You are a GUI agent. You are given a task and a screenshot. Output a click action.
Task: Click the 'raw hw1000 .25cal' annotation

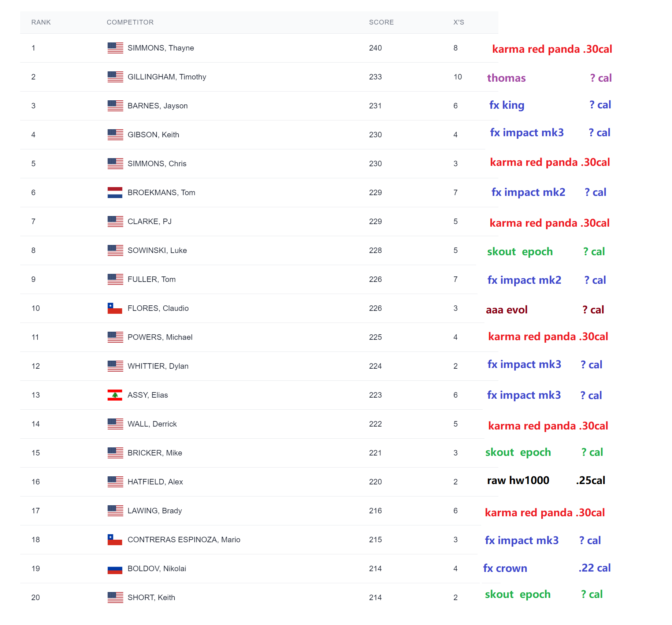click(546, 480)
